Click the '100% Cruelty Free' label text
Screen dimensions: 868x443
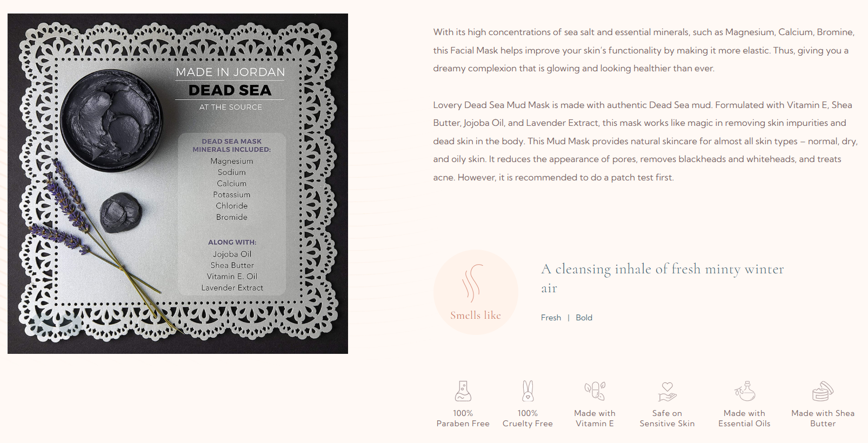(528, 418)
